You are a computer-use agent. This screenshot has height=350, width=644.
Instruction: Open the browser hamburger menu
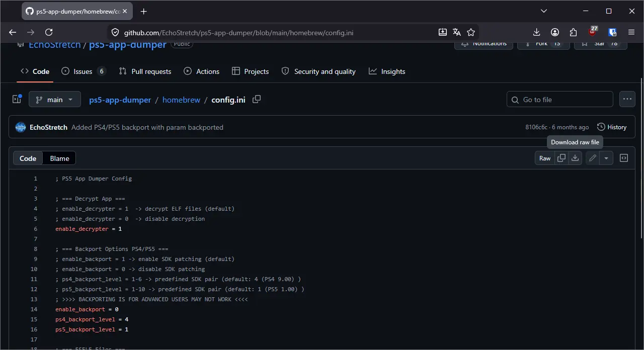point(631,32)
